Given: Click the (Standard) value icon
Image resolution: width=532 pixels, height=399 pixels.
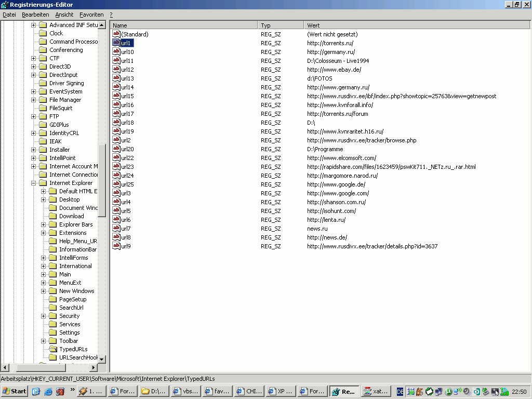Looking at the screenshot, I should coord(116,34).
